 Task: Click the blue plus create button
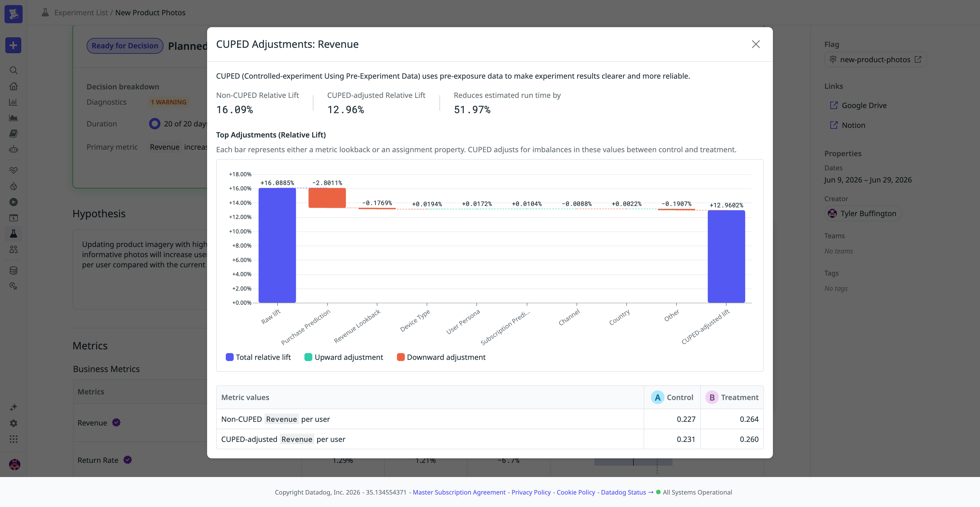[x=13, y=45]
